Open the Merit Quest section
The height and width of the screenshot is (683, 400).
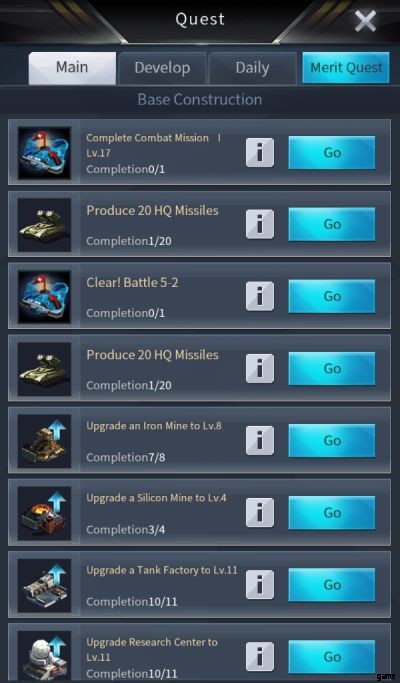click(x=346, y=68)
